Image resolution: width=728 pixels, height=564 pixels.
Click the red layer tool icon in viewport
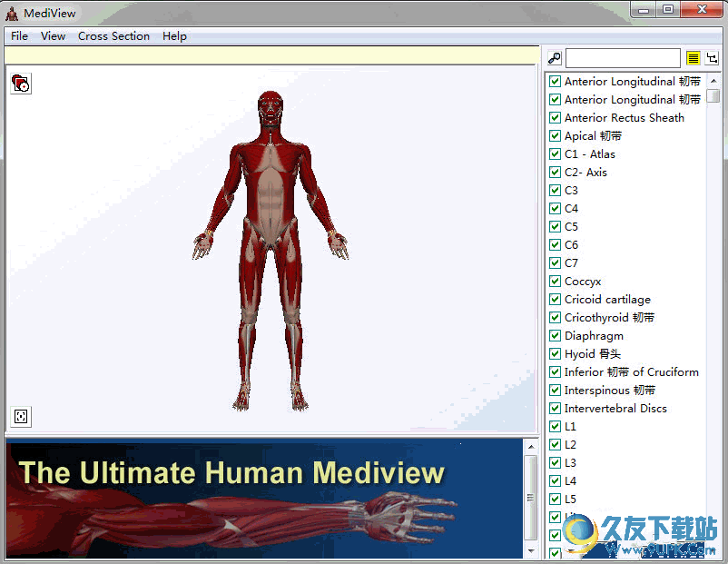pyautogui.click(x=21, y=84)
